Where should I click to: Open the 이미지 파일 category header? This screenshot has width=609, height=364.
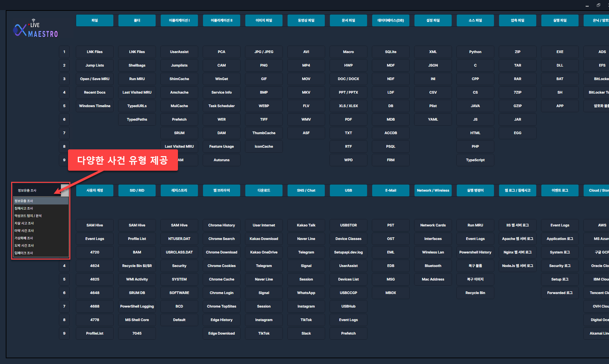click(264, 20)
